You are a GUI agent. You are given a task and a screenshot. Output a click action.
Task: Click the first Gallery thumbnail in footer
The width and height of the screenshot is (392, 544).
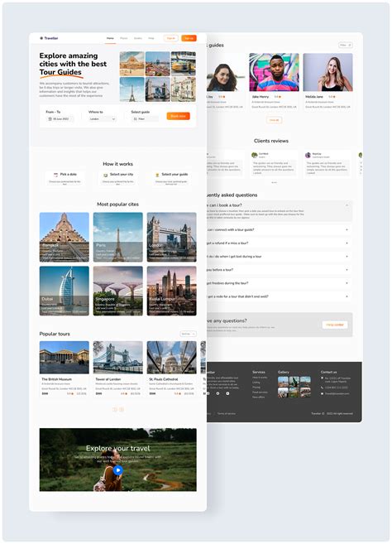[283, 382]
